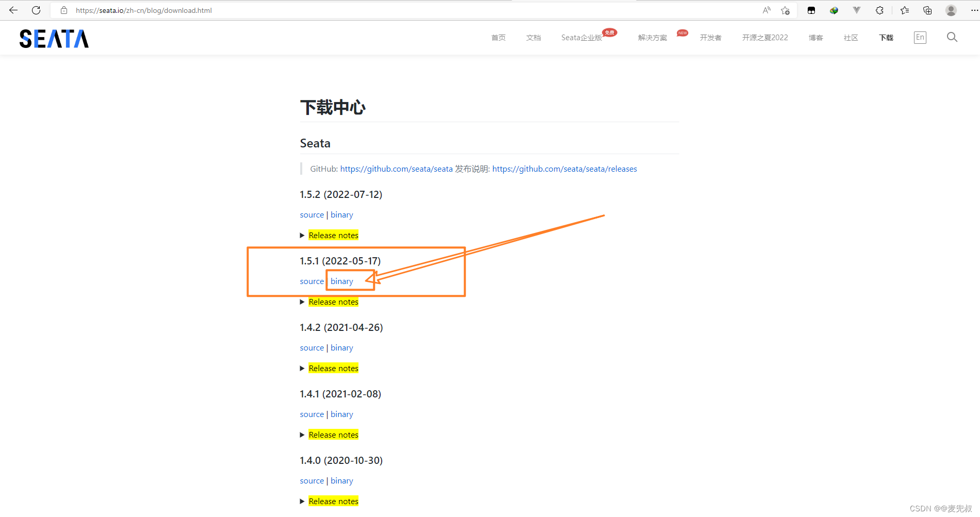Expand Release notes for version 1.4.2
This screenshot has width=980, height=517.
click(333, 368)
